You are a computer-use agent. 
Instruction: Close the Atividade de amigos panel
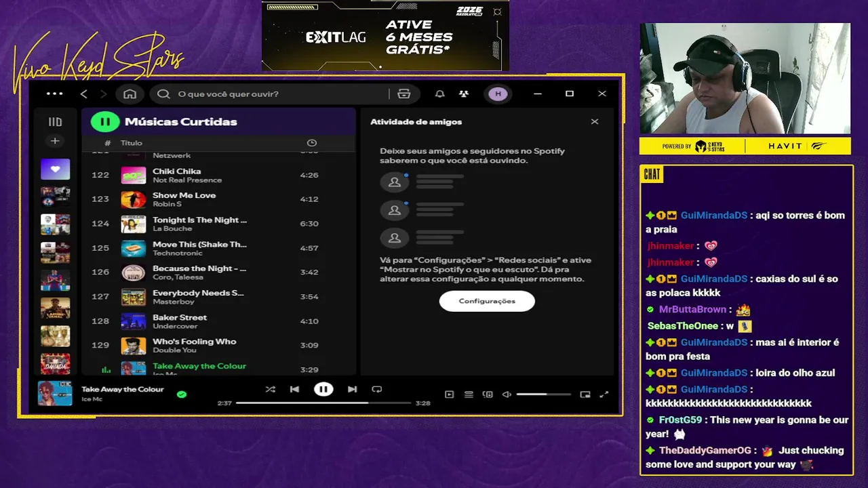[x=595, y=122]
